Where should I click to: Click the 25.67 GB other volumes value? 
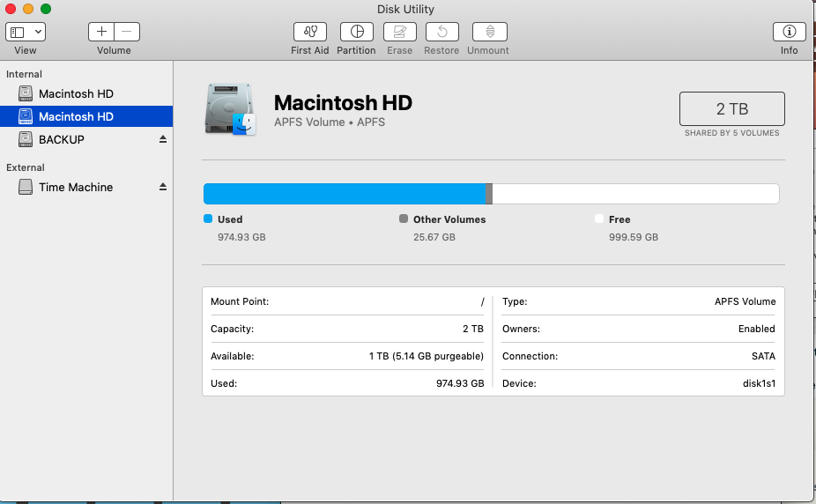point(434,237)
